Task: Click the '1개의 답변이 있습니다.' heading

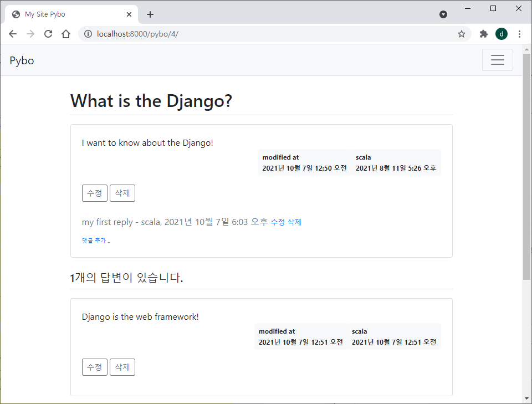Action: click(x=126, y=278)
